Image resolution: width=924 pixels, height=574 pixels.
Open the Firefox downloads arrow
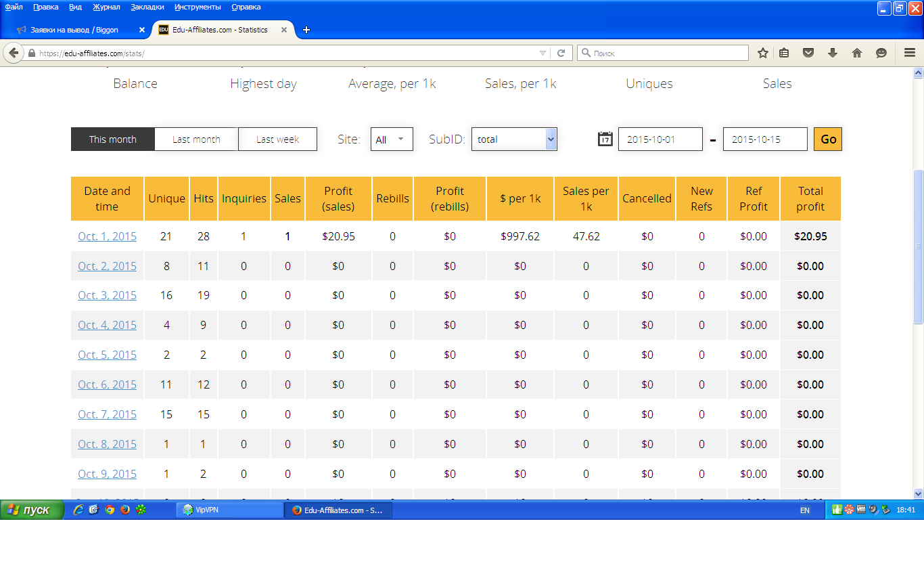[833, 53]
